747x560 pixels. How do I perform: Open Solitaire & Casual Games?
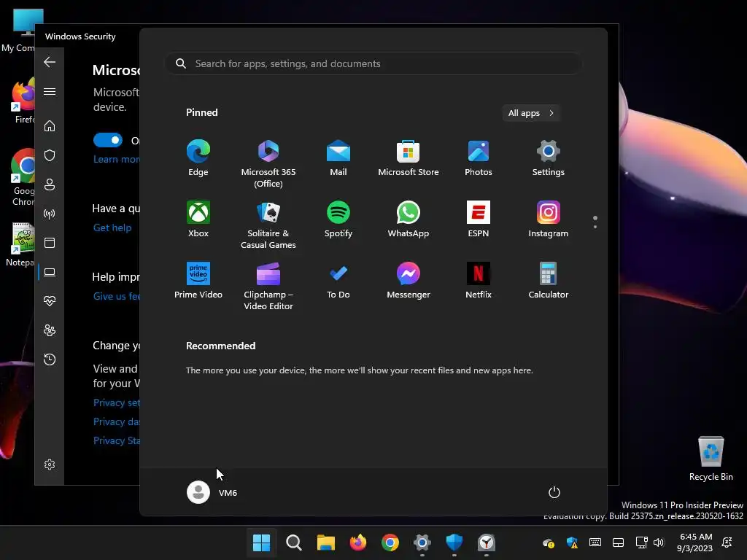click(268, 225)
